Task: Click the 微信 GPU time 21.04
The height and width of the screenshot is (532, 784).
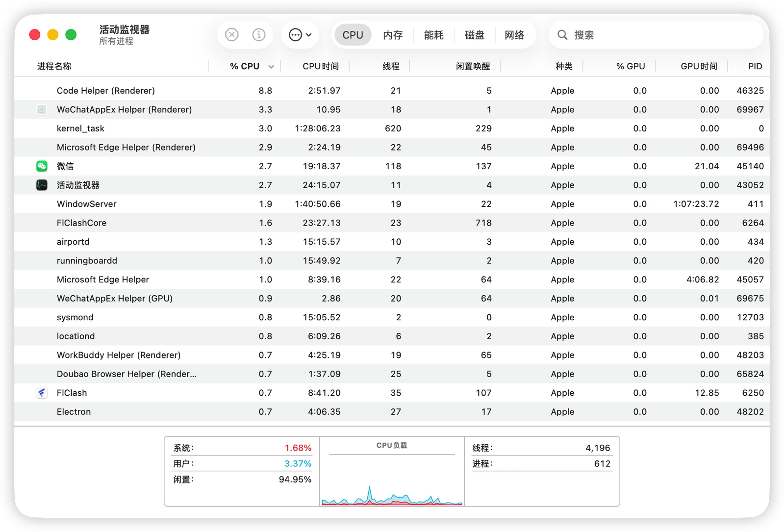Action: coord(707,166)
